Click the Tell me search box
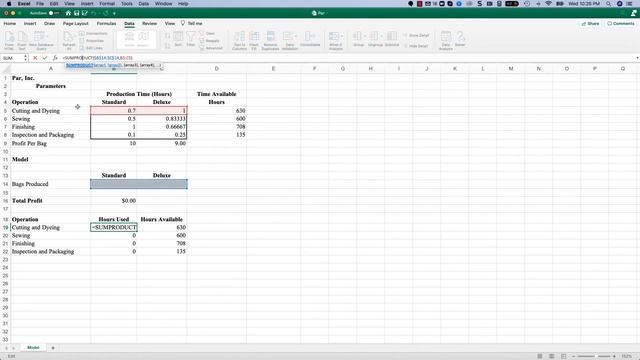This screenshot has height=360, width=640. point(192,24)
